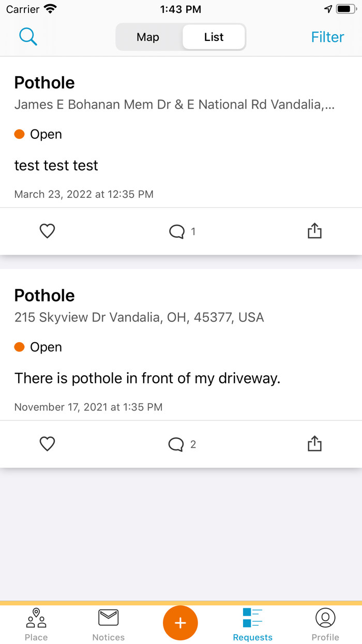Viewport: 362px width, 644px height.
Task: Switch to Map view
Action: tap(148, 37)
